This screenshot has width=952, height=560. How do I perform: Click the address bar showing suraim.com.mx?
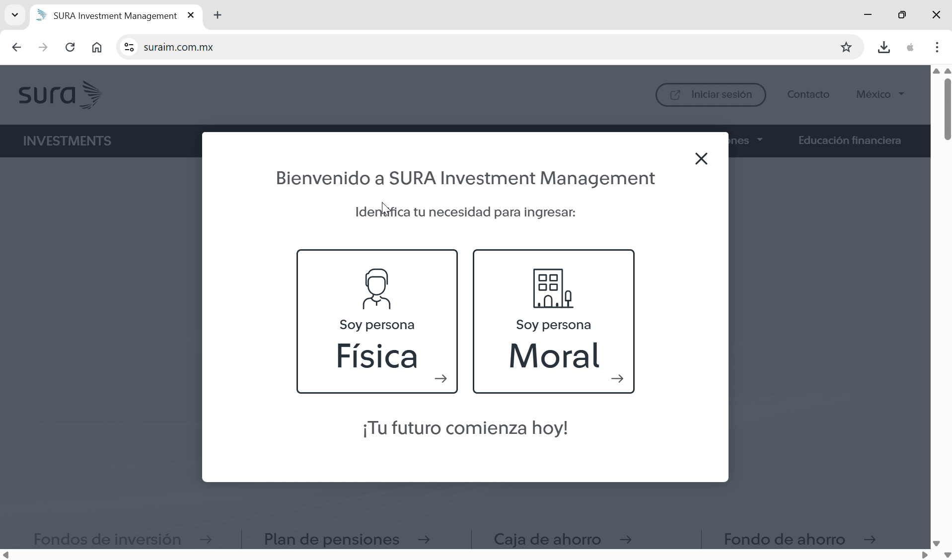[x=447, y=47]
